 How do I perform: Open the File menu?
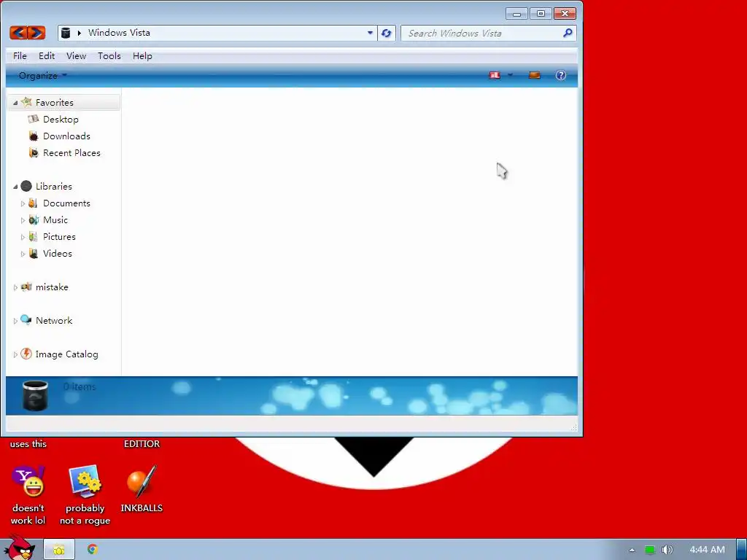[20, 55]
